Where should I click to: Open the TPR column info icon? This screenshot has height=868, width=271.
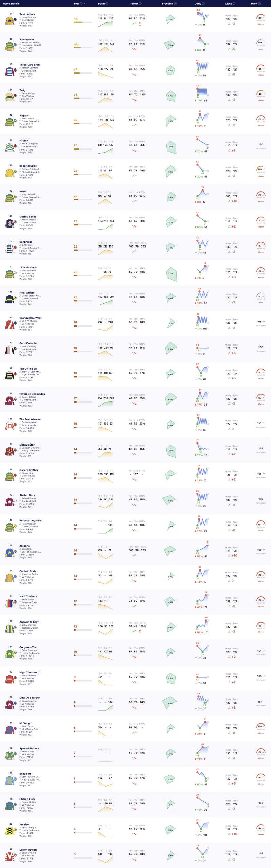click(80, 4)
